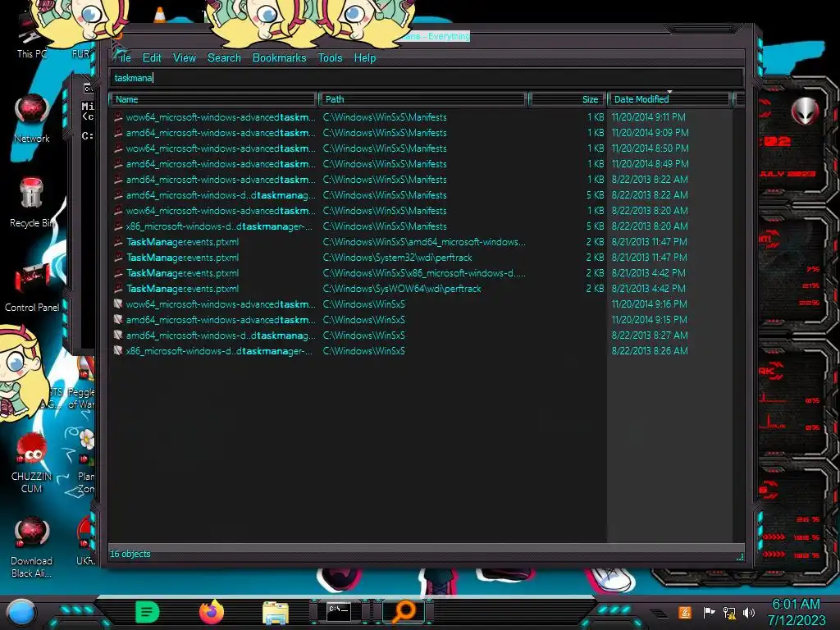Viewport: 840px width, 630px height.
Task: Sort results by Name column
Action: pyautogui.click(x=213, y=99)
